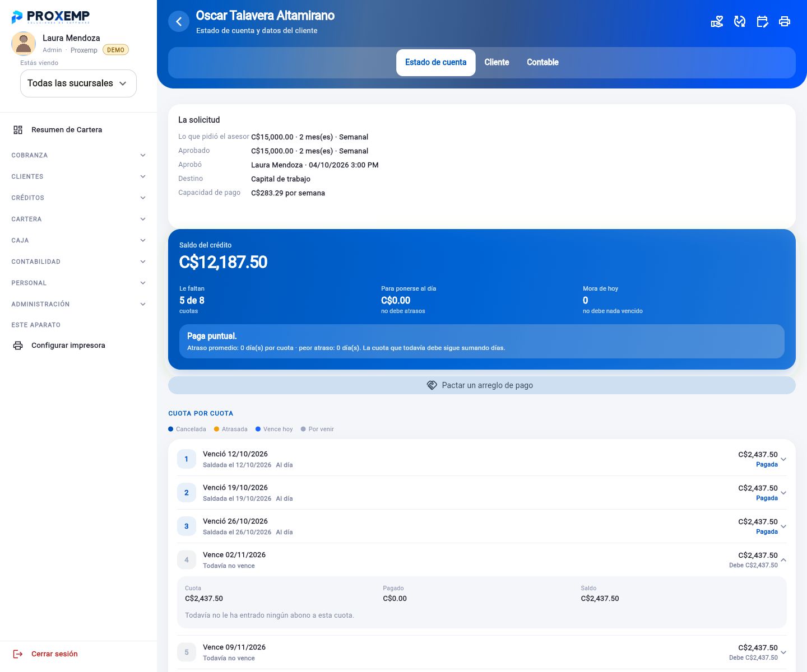Click the Vence hoy legend dot
807x672 pixels.
click(x=258, y=429)
